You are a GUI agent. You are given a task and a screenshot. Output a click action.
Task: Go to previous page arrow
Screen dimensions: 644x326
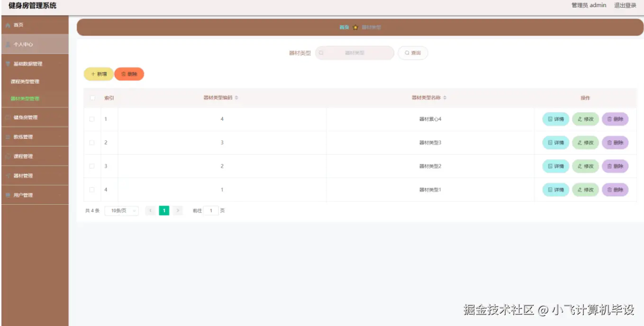pos(150,211)
